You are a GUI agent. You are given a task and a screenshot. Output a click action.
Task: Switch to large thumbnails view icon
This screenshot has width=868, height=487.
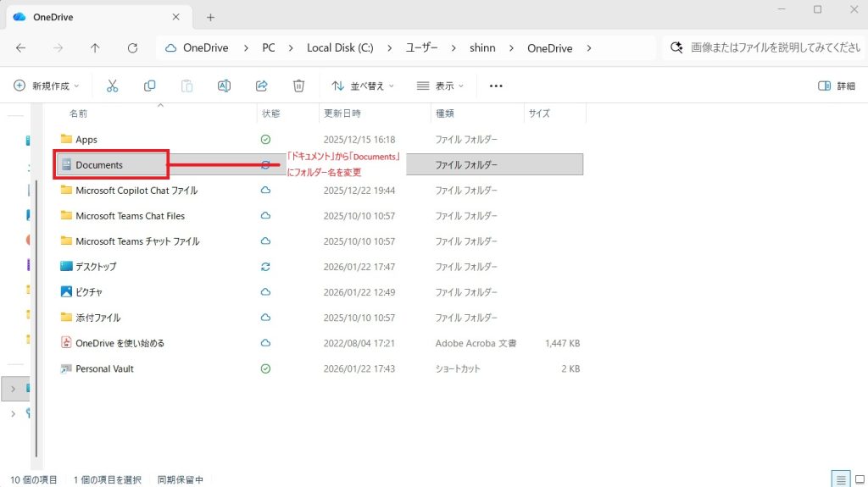coord(859,479)
